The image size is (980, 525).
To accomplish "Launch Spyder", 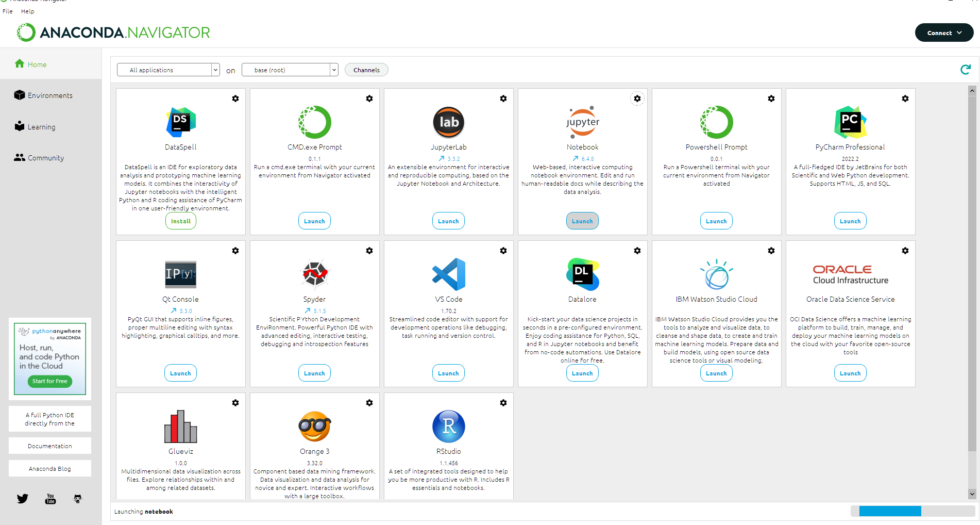I will (x=315, y=373).
